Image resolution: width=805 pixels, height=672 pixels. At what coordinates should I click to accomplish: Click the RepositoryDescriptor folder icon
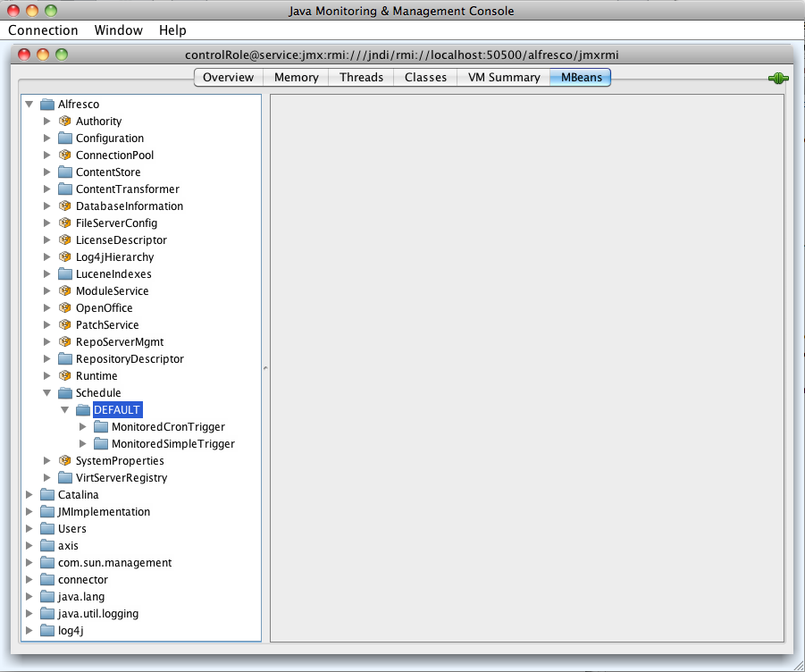65,358
